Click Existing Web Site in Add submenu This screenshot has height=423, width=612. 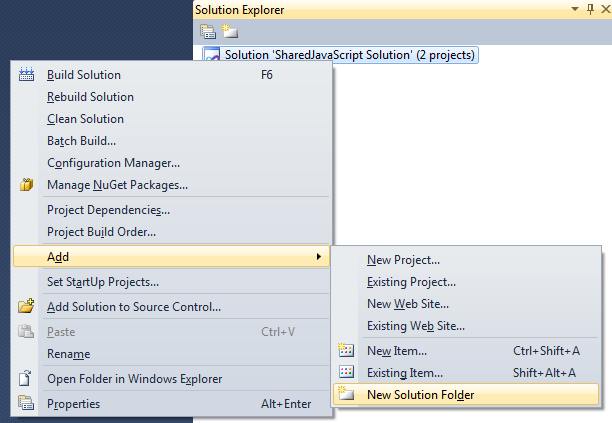coord(416,326)
